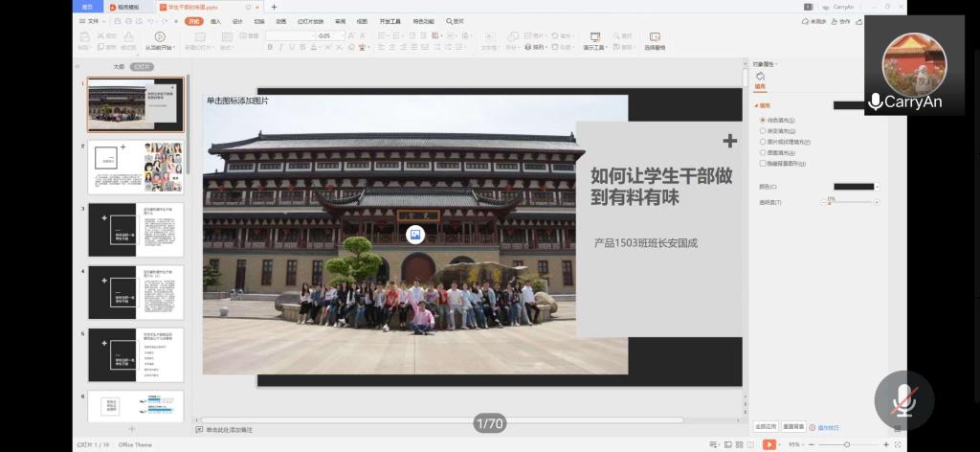Enable the hide background graphics checkbox
980x452 pixels.
click(x=763, y=163)
